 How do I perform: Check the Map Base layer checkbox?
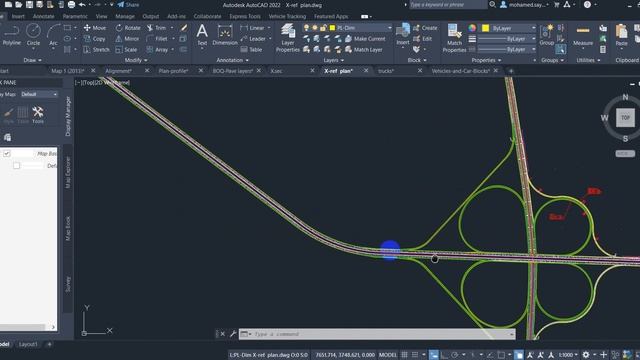pyautogui.click(x=7, y=153)
